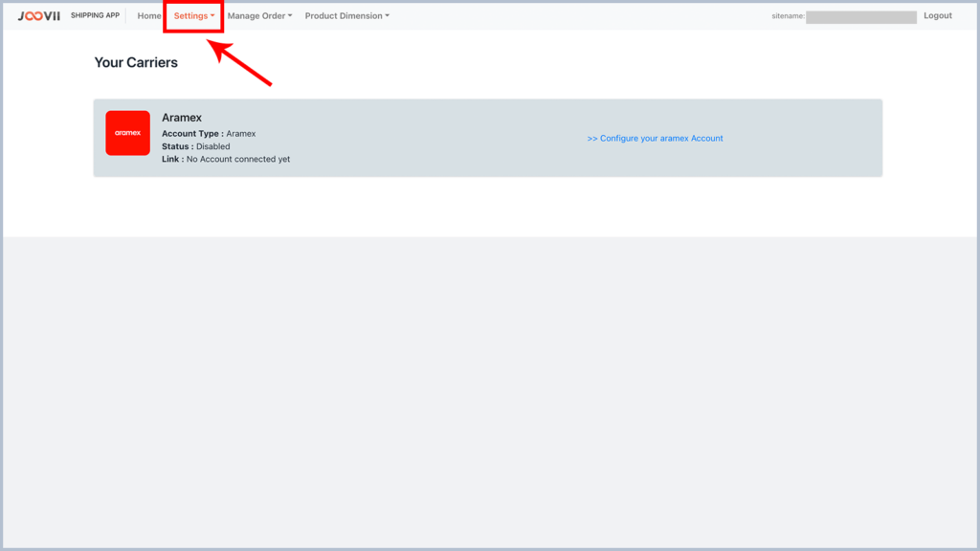Open the Configure your aramex Account link
This screenshot has width=980, height=551.
point(655,139)
